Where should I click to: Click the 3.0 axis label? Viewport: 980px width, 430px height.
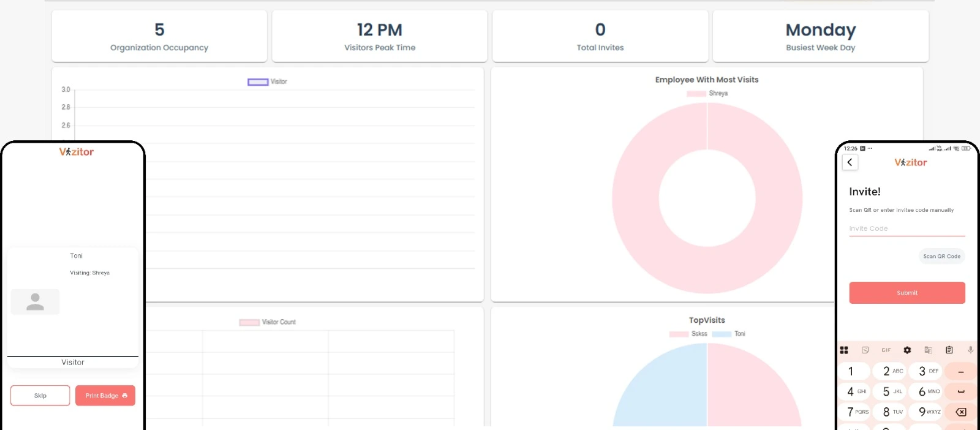pyautogui.click(x=66, y=89)
